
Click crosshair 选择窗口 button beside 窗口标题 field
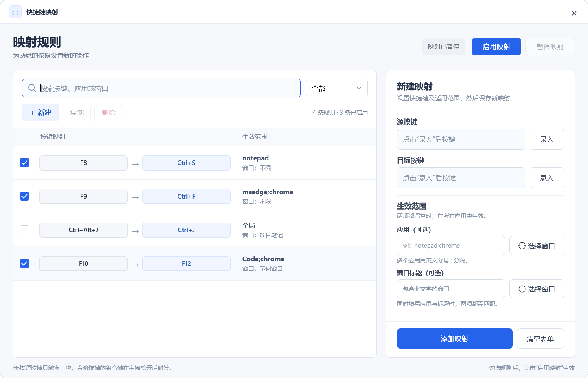(x=537, y=289)
